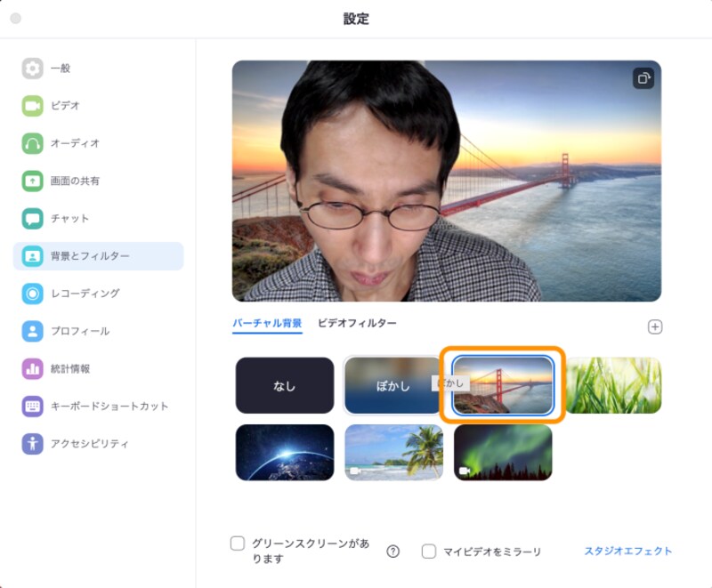This screenshot has height=588, width=712.
Task: Select the beach virtual background
Action: (x=393, y=451)
